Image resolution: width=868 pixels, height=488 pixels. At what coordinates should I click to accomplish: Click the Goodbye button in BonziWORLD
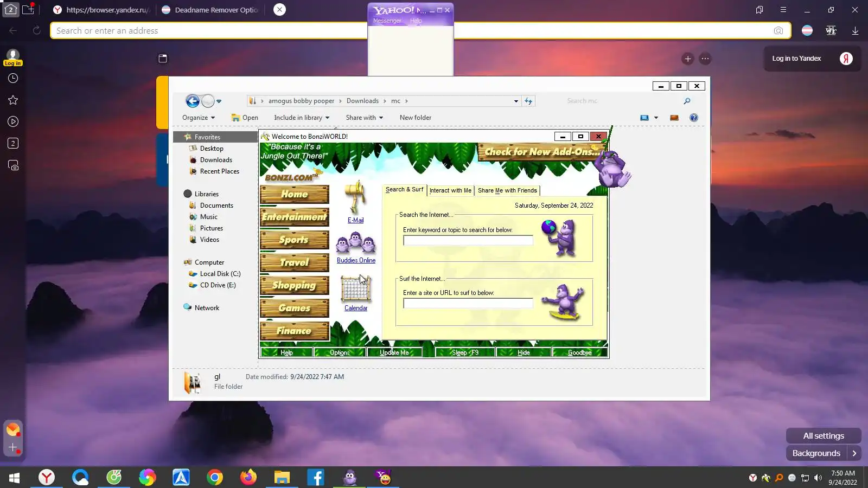pyautogui.click(x=579, y=352)
